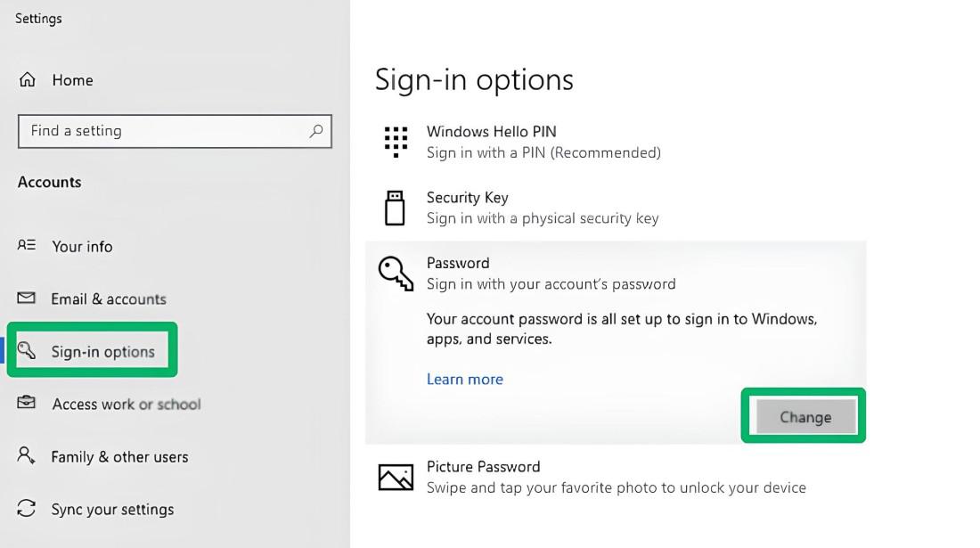
Task: Click the Picture Password image icon
Action: (396, 478)
